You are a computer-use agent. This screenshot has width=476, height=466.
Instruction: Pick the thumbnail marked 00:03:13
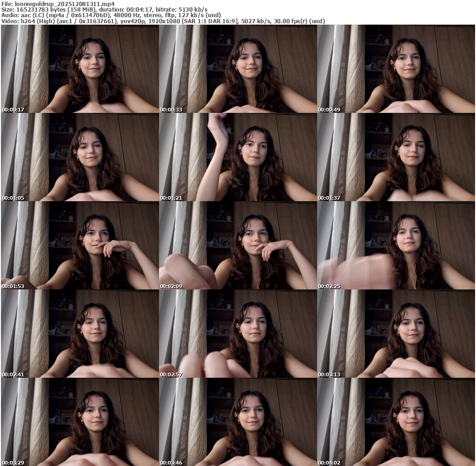tap(396, 334)
